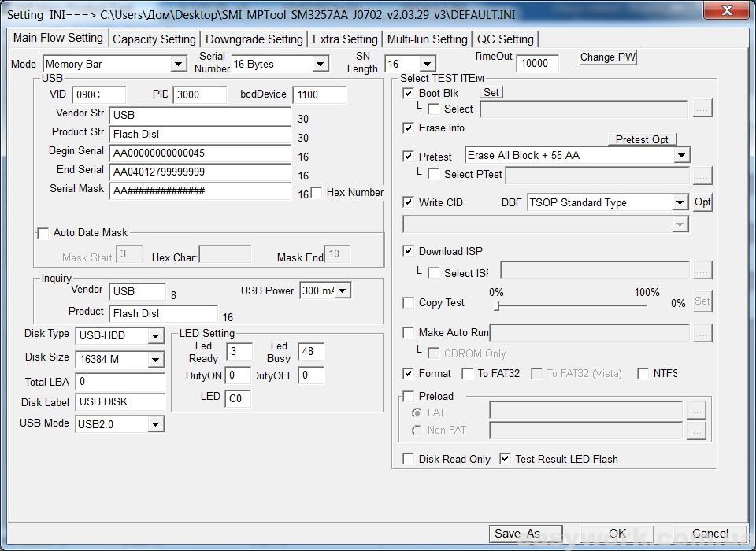Uncheck the Boot Blk checkbox
756x551 pixels.
tap(409, 93)
